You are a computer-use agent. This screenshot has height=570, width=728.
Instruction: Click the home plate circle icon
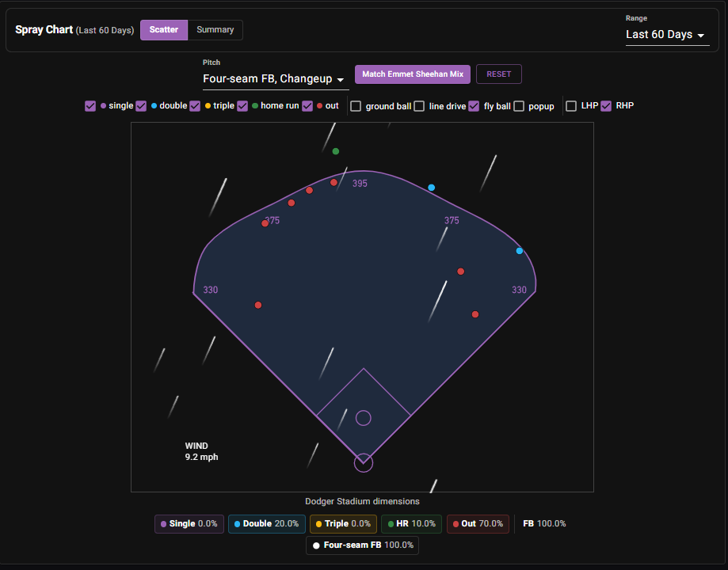point(364,463)
